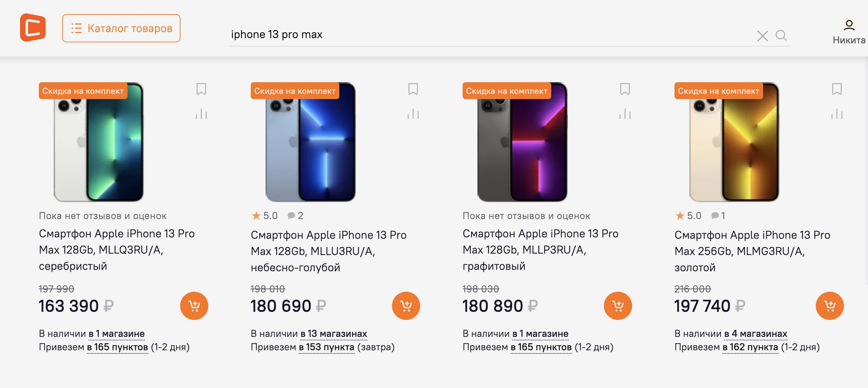Bookmark the gold iPhone 13 Pro Max

[837, 89]
